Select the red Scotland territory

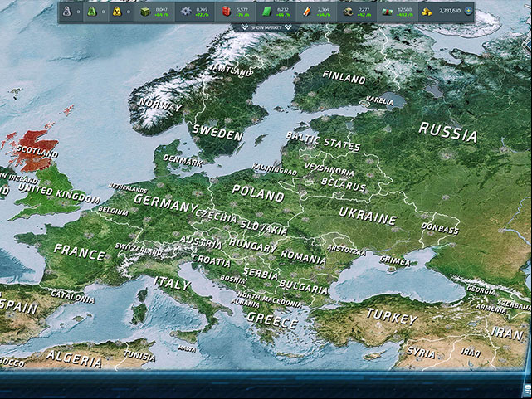point(36,151)
